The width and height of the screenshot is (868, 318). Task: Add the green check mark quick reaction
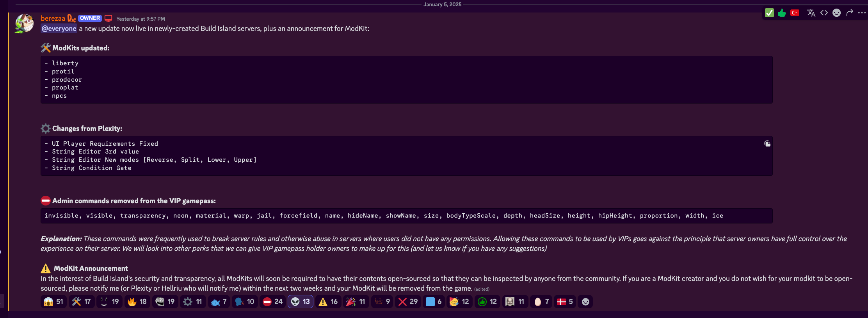pos(769,13)
